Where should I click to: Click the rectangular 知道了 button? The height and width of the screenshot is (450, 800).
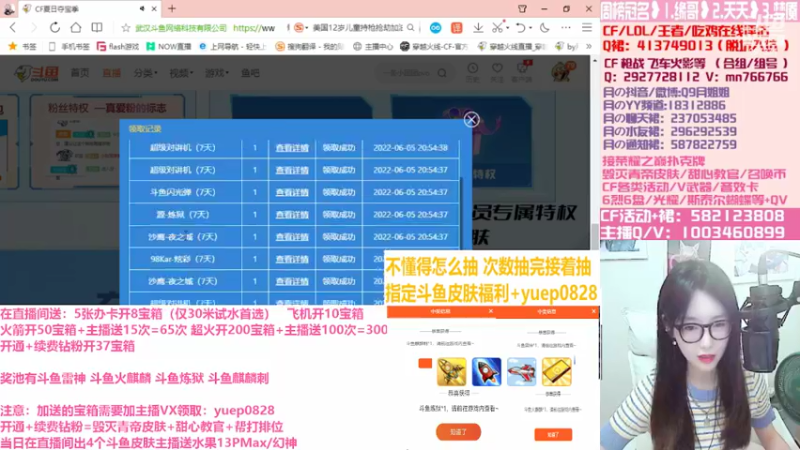[553, 434]
